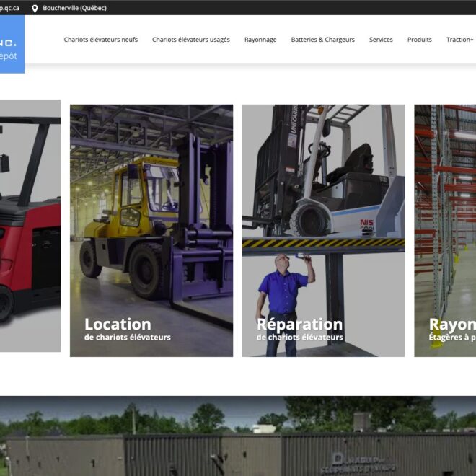
Task: Click the Location card title
Action: [x=118, y=324]
